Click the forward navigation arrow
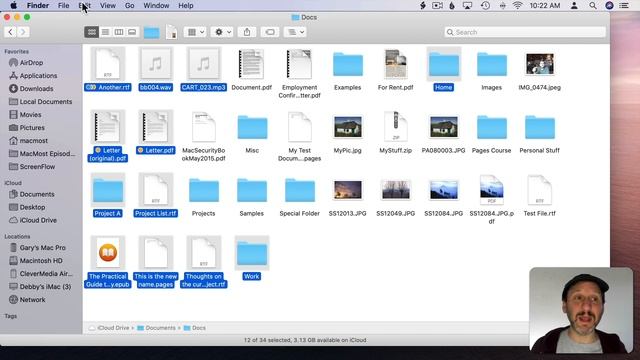The height and width of the screenshot is (360, 640). (23, 32)
